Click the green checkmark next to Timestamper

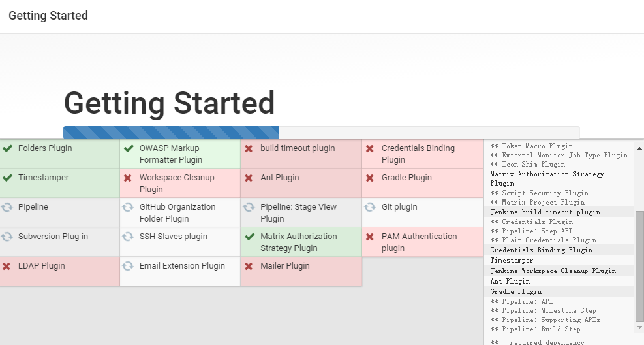coord(8,178)
